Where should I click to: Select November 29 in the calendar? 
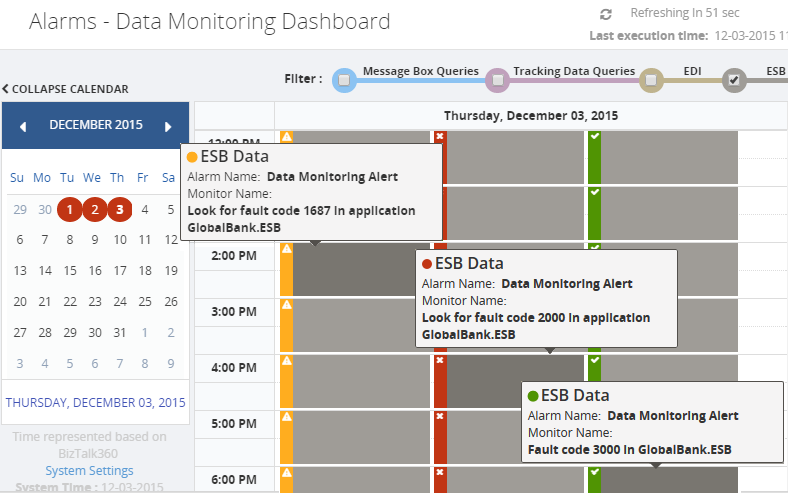click(20, 210)
